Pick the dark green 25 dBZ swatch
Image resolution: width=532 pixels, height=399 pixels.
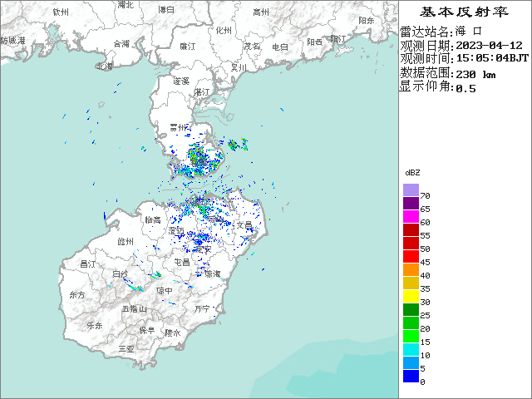411,309
